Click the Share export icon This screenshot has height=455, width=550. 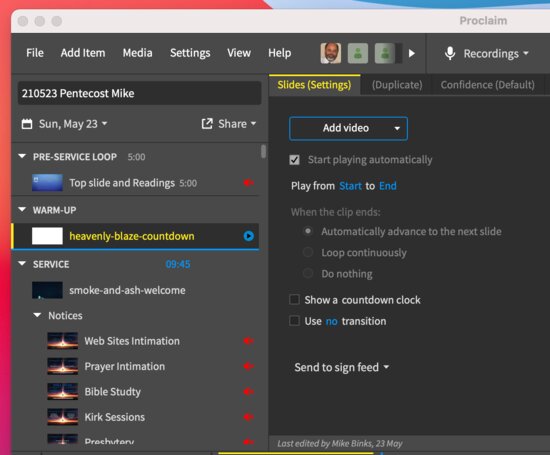pyautogui.click(x=207, y=123)
